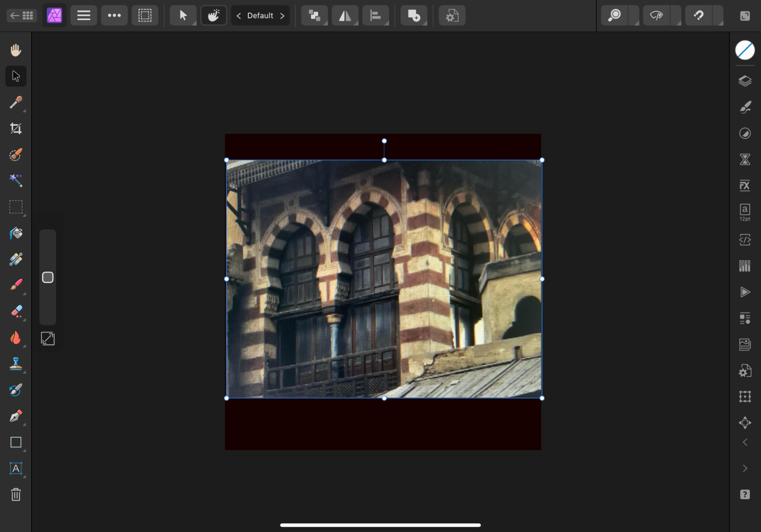Adjust the vertical brush size slider knob
This screenshot has height=532, width=761.
[48, 278]
